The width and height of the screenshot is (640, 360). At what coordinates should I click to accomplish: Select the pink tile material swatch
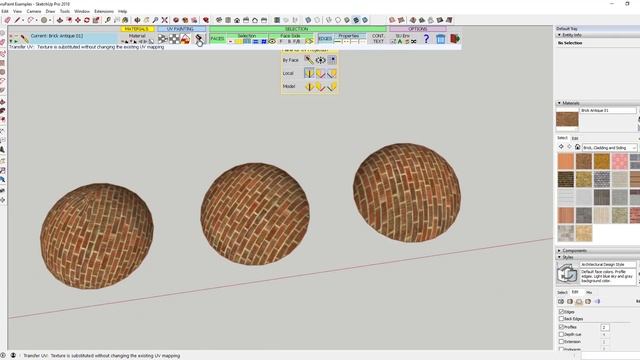619,161
